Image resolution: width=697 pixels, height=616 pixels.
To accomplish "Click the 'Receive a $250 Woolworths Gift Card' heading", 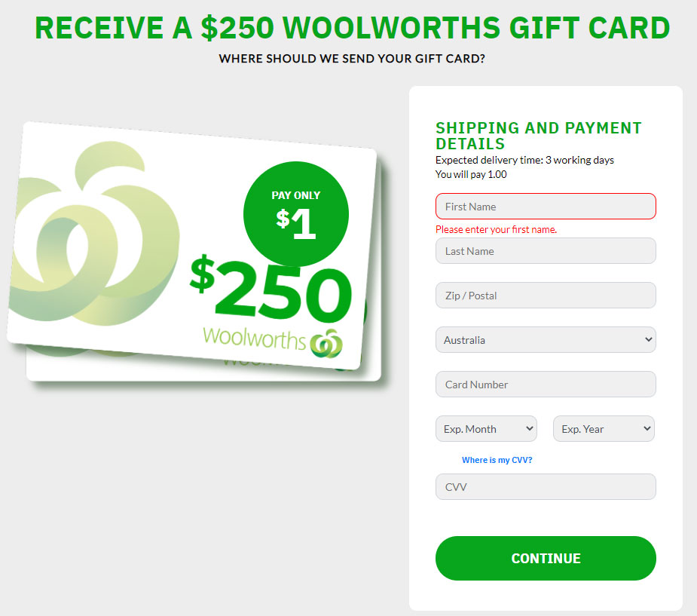I will click(352, 28).
